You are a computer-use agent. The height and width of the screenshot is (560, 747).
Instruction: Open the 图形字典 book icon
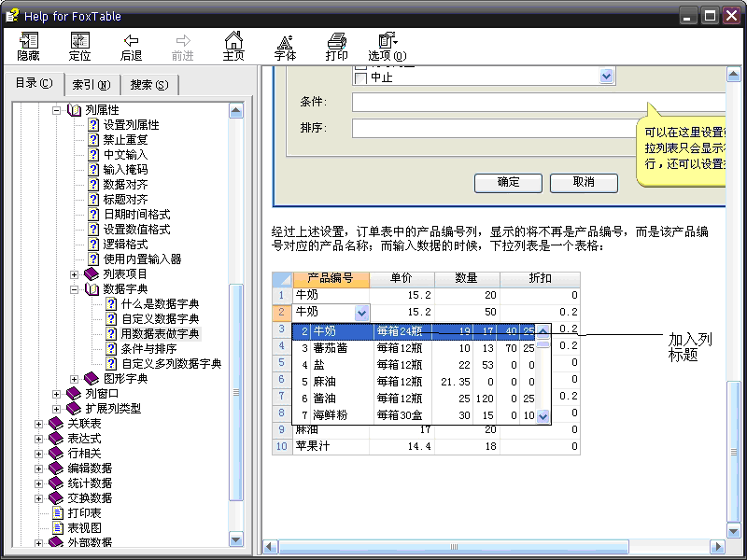coord(91,379)
